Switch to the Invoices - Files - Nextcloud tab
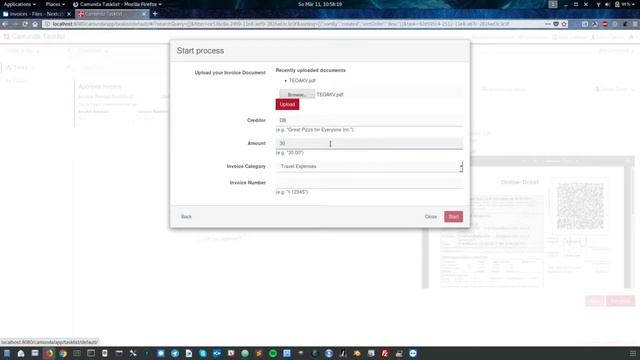The image size is (640, 360). pos(37,14)
